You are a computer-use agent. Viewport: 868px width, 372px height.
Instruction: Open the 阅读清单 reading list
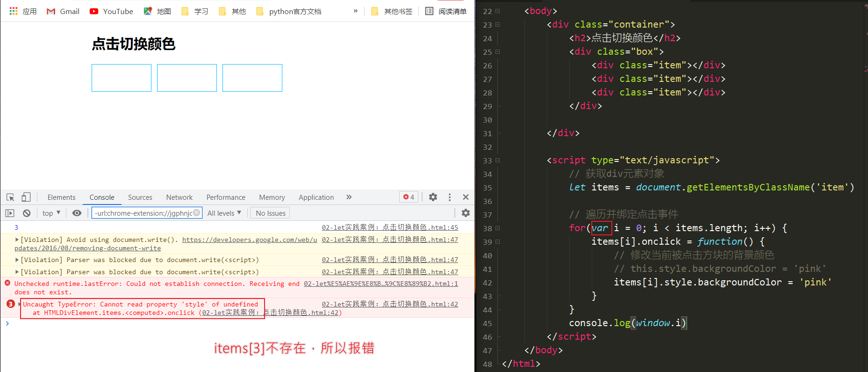[446, 11]
